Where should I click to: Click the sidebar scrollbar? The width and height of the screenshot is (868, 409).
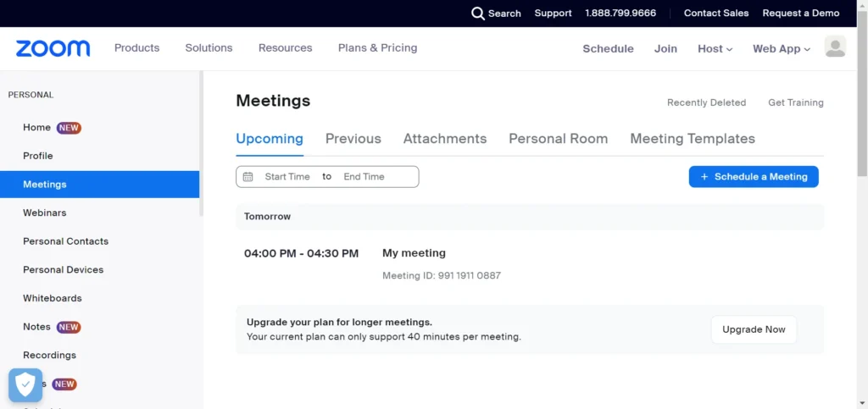(x=202, y=144)
